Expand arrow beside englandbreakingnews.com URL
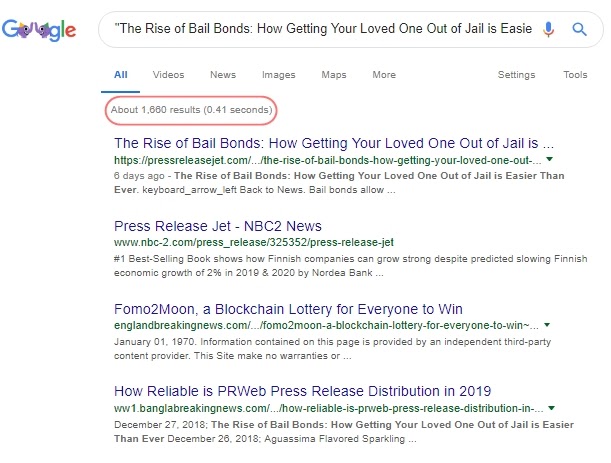 point(548,326)
